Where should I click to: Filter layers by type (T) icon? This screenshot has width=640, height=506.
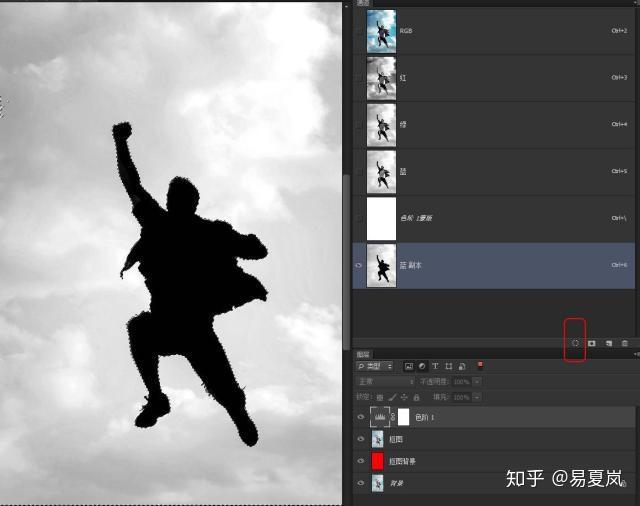[x=435, y=366]
